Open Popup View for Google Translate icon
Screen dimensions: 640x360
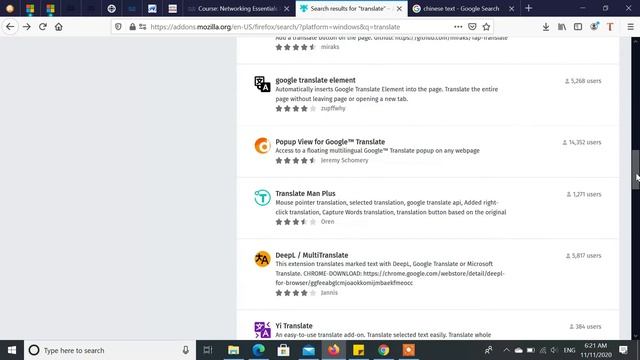(x=262, y=146)
